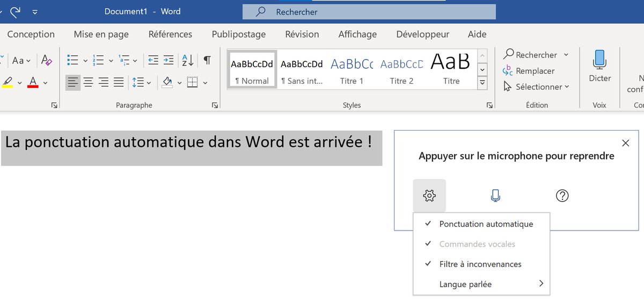Open the font color dropdown arrow

(46, 83)
